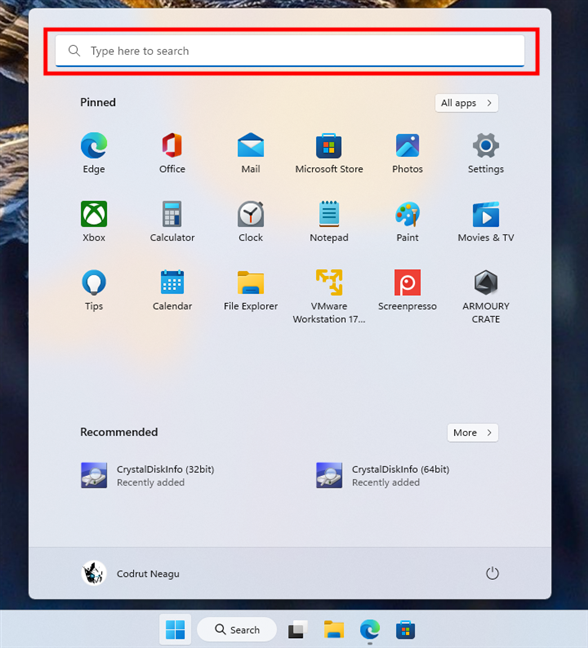
Task: Open Microsoft Store from pinned apps
Action: coord(329,152)
